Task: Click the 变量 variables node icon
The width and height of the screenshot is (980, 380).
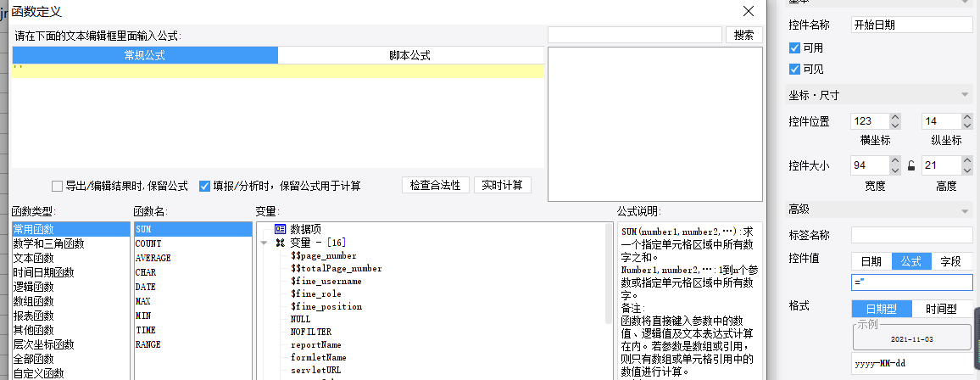Action: tap(280, 243)
